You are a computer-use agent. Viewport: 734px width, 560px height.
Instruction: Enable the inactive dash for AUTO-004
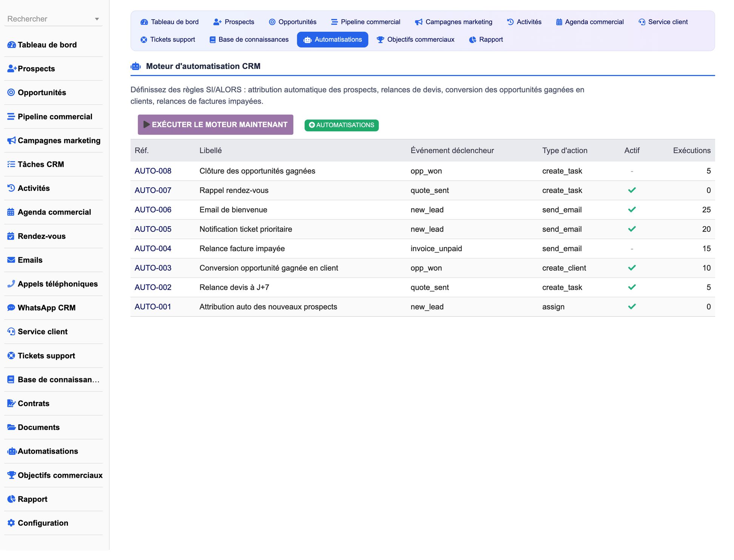pyautogui.click(x=632, y=249)
